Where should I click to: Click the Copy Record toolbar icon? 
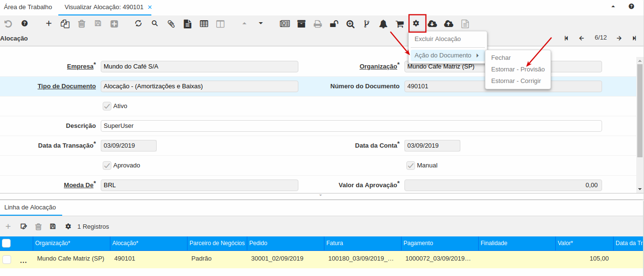click(65, 24)
